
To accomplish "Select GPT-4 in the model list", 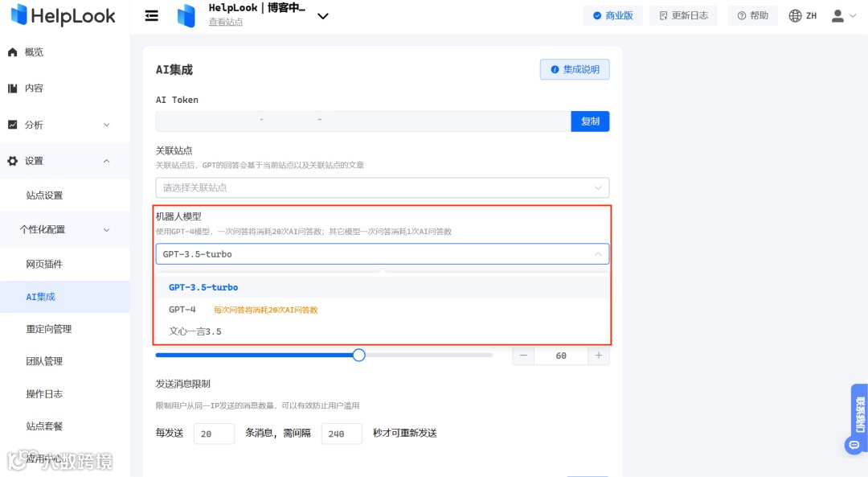I will pyautogui.click(x=180, y=308).
